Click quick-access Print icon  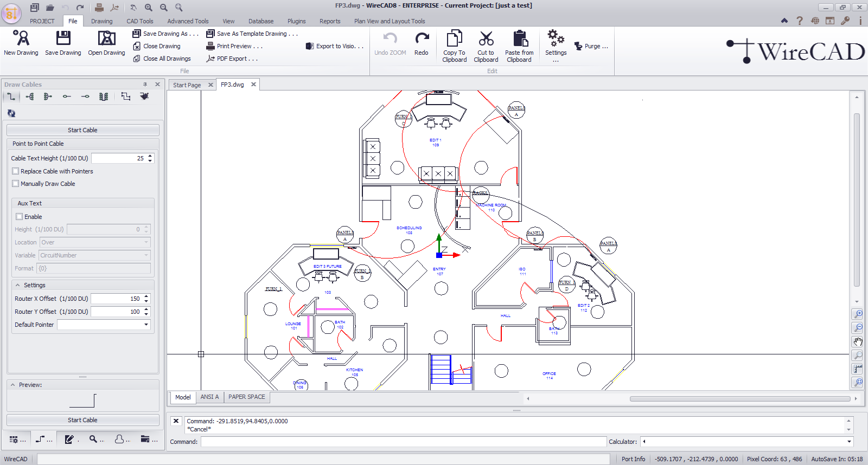pos(99,7)
